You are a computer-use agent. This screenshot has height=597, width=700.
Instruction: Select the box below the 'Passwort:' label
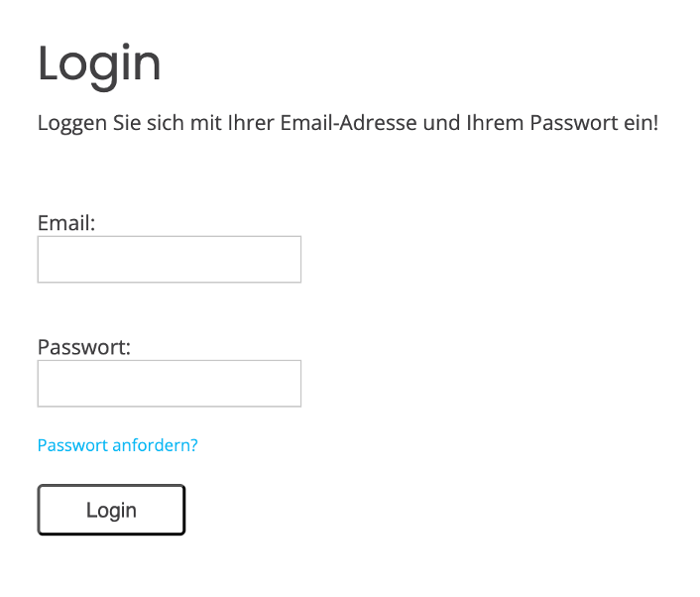pos(169,383)
